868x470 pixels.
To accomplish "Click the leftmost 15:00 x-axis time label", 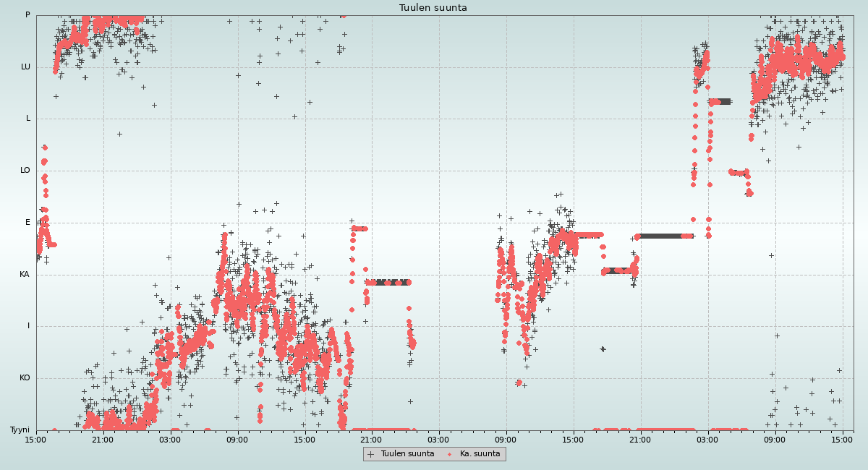I will [36, 439].
